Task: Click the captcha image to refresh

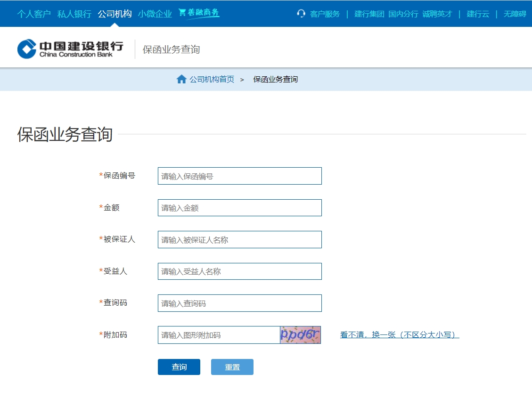Action: point(300,335)
